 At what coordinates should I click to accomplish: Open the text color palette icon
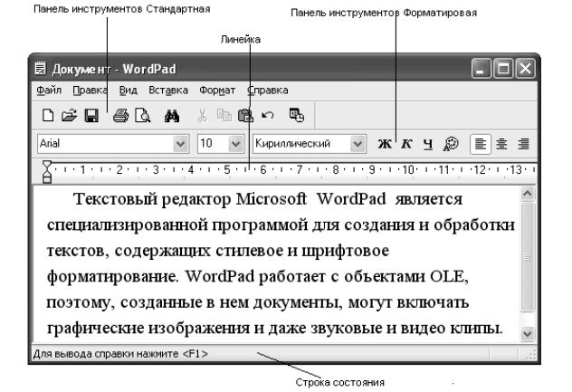[451, 144]
